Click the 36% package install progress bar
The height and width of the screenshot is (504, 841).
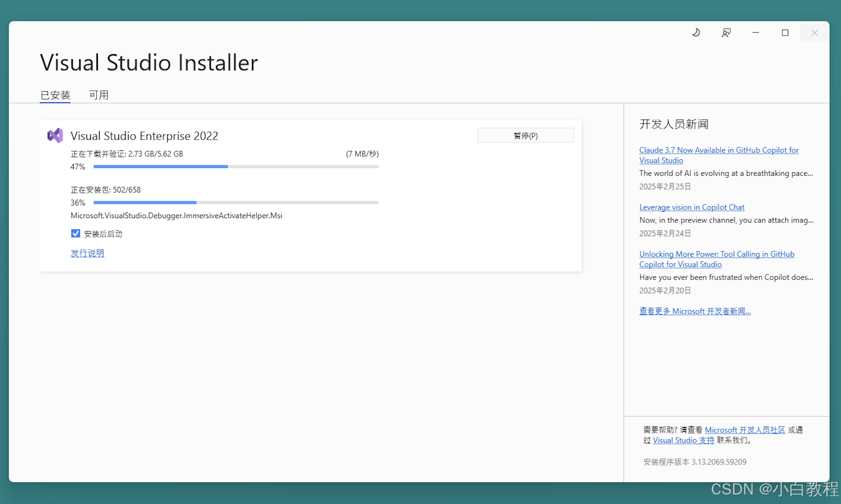[x=236, y=202]
